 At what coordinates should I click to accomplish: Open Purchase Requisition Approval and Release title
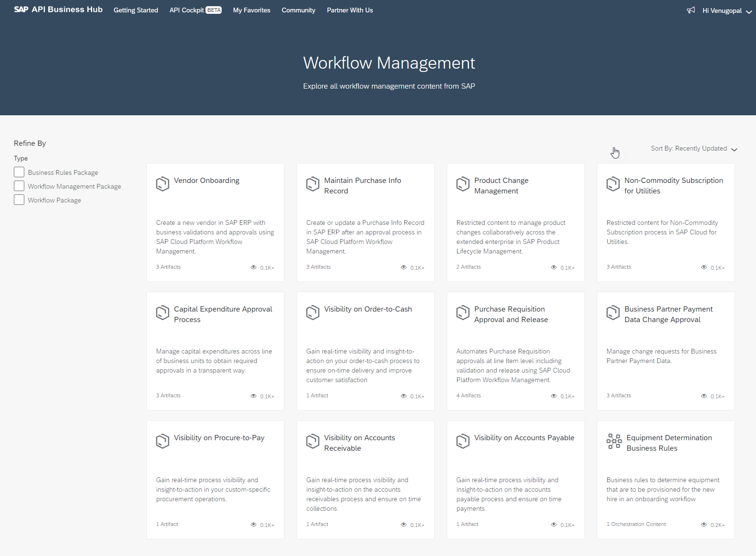511,314
